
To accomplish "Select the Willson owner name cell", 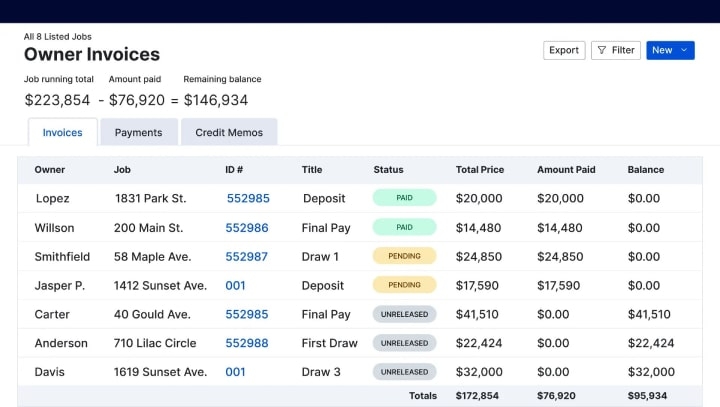I will [x=55, y=228].
